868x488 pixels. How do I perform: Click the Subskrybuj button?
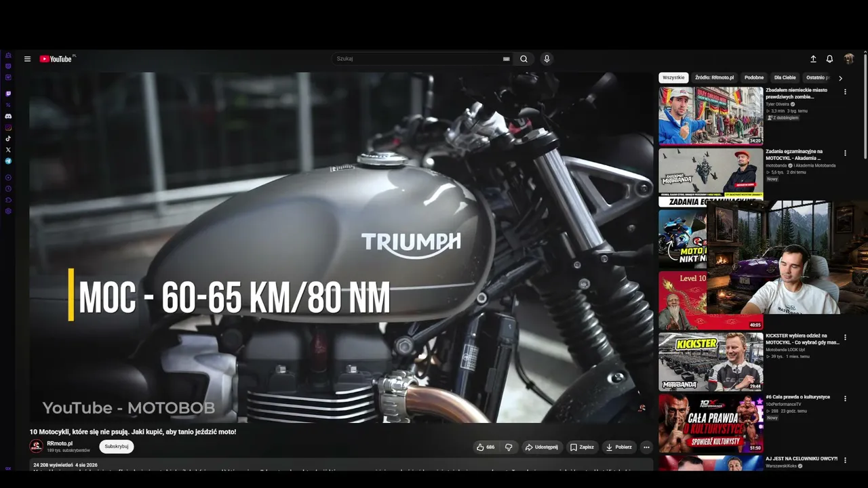117,447
